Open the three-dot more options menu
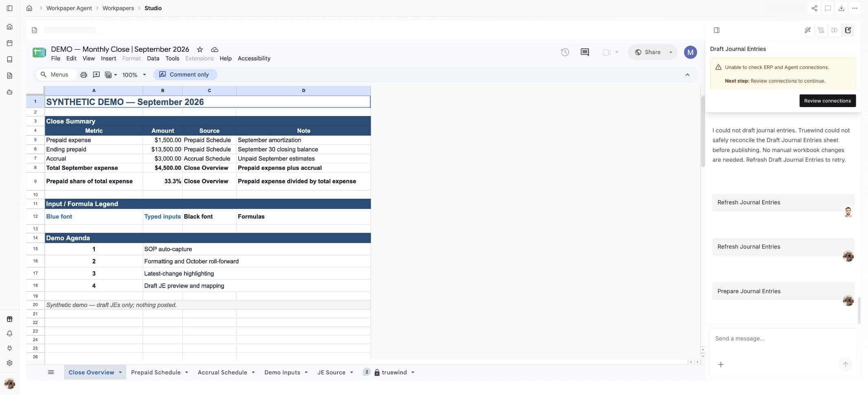Image resolution: width=868 pixels, height=395 pixels. 855,8
